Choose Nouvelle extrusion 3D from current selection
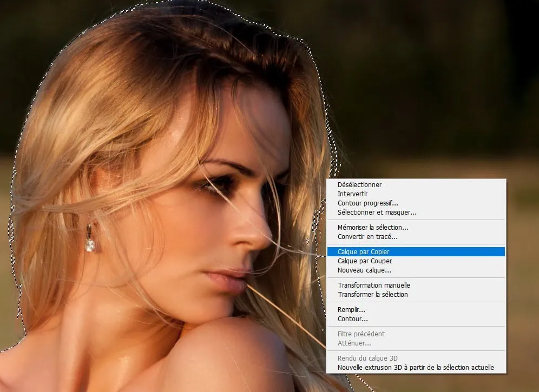The image size is (539, 392). tap(415, 368)
